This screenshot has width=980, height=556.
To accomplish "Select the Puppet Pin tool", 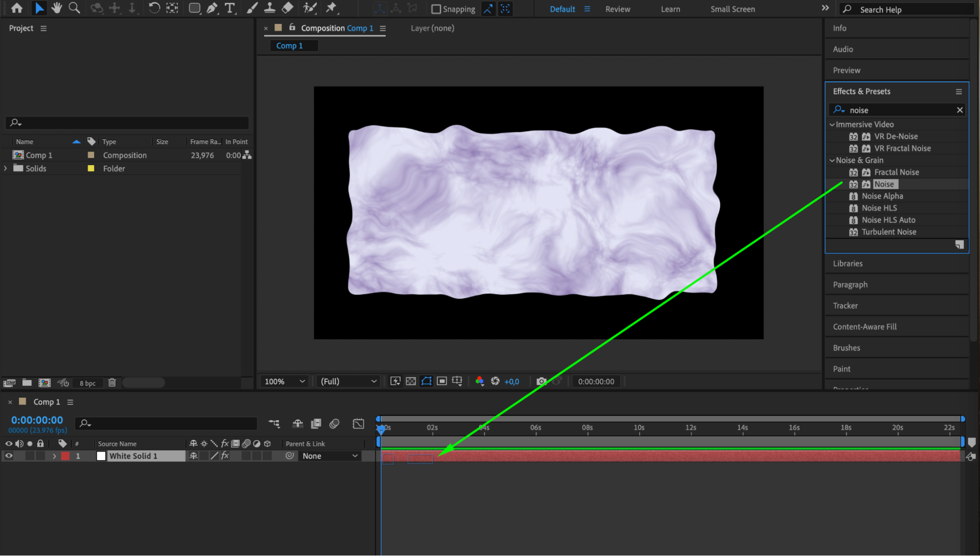I will 331,8.
